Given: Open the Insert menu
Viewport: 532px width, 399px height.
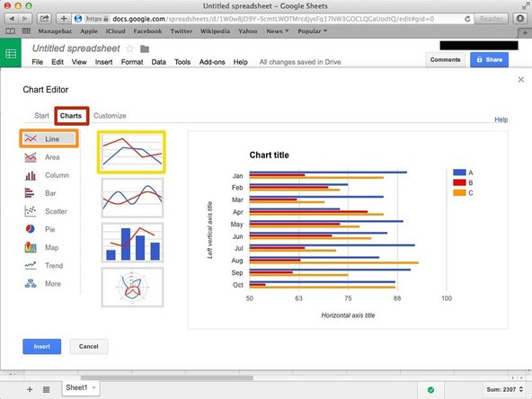Looking at the screenshot, I should (x=104, y=62).
